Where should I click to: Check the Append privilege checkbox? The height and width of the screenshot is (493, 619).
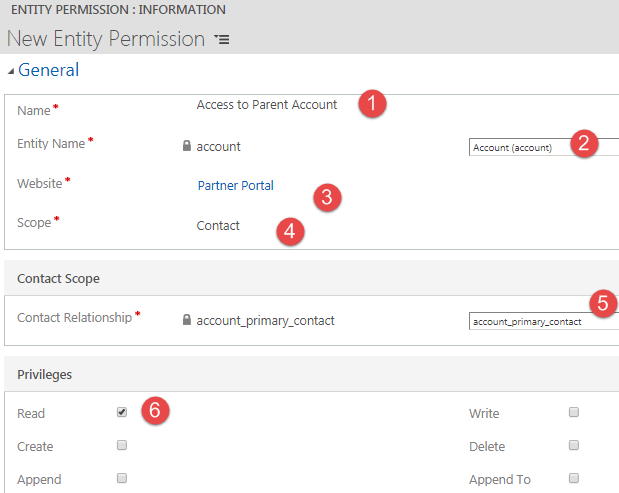pyautogui.click(x=122, y=478)
